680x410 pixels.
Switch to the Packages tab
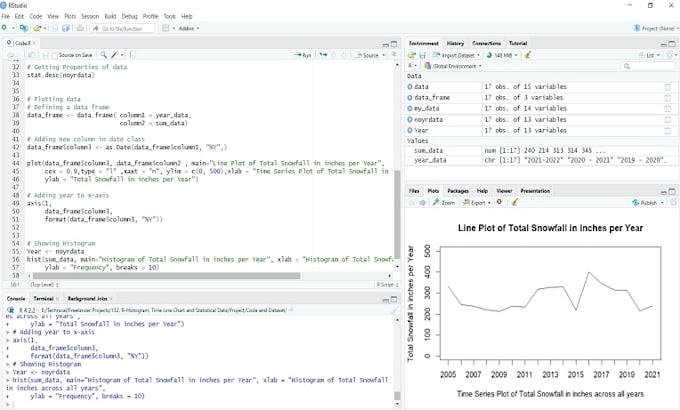coord(458,191)
